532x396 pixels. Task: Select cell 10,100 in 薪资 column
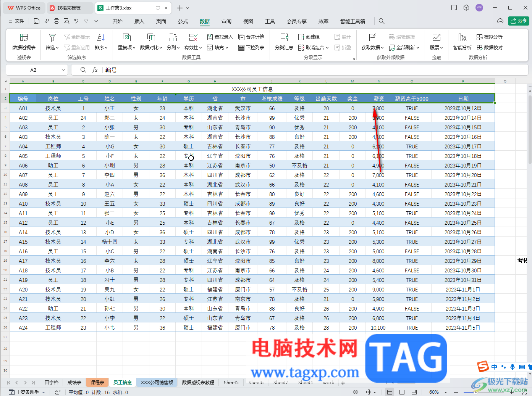point(378,328)
